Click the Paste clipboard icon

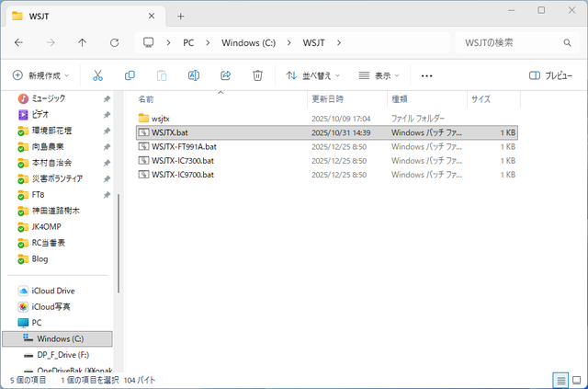162,75
